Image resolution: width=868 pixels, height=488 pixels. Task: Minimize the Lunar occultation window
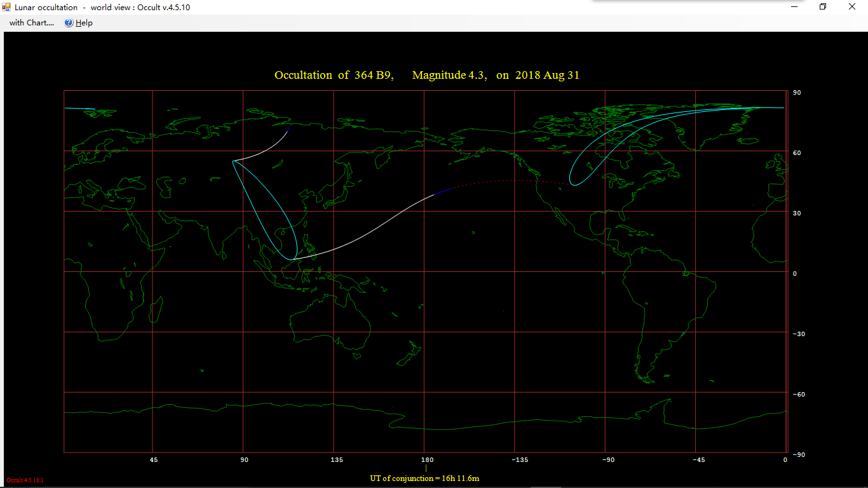[x=794, y=6]
